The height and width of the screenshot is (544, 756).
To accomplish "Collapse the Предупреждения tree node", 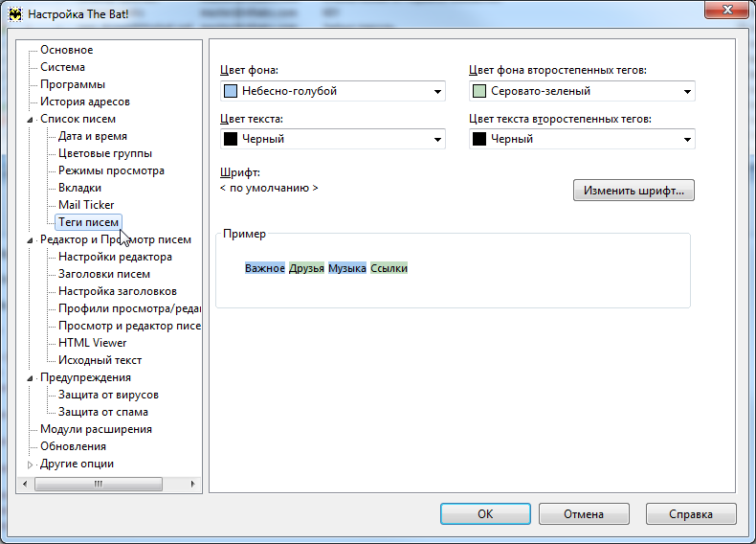I will 30,378.
